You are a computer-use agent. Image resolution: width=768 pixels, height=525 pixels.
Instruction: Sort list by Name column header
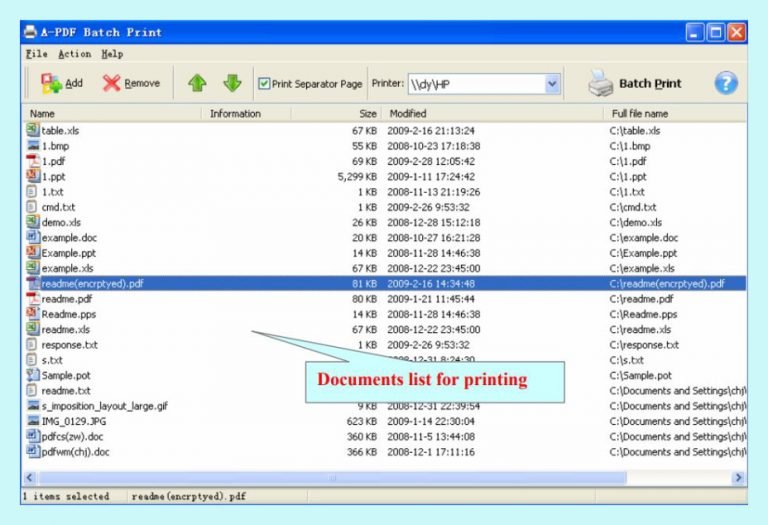(x=112, y=114)
